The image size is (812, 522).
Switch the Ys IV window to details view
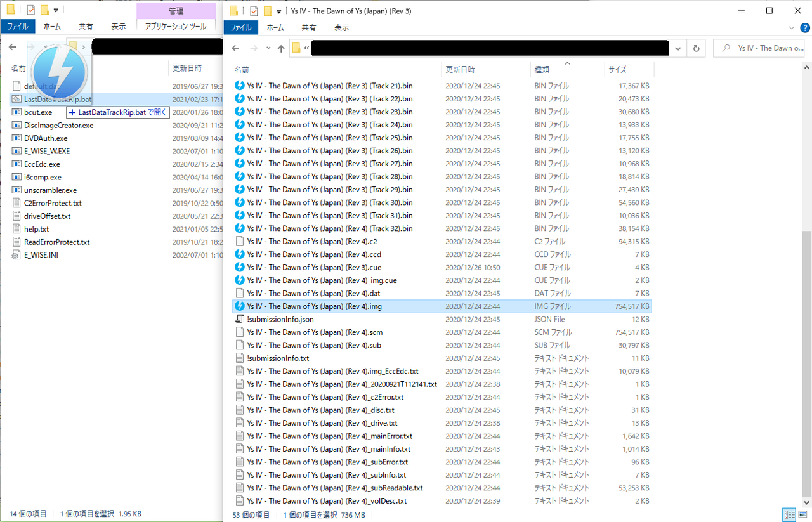[789, 515]
